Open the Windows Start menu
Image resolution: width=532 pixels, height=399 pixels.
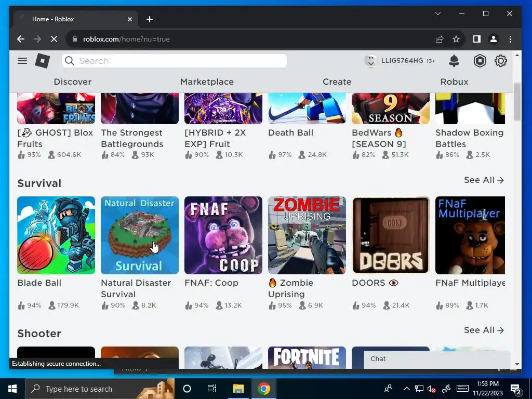point(12,389)
